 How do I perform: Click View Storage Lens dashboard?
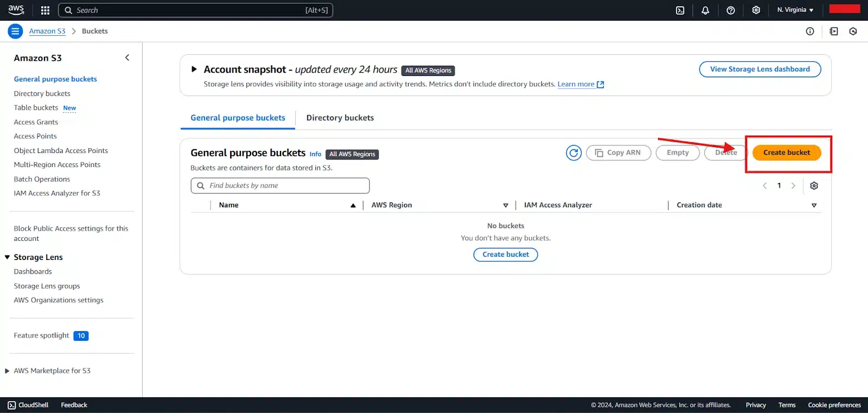click(760, 69)
